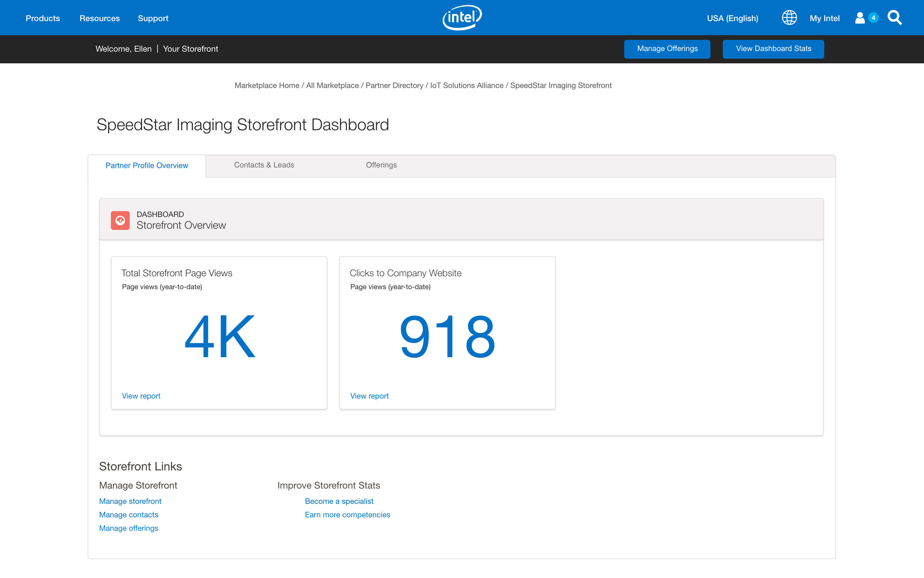Viewport: 924px width, 578px height.
Task: Click the Welcome, Ellen greeting text
Action: pos(123,49)
